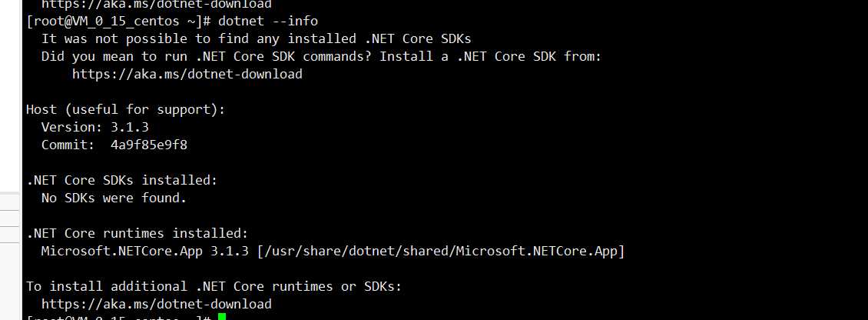Click the /usr/share/dotnet/shared/Microsoft.NETCore.App path

441,252
